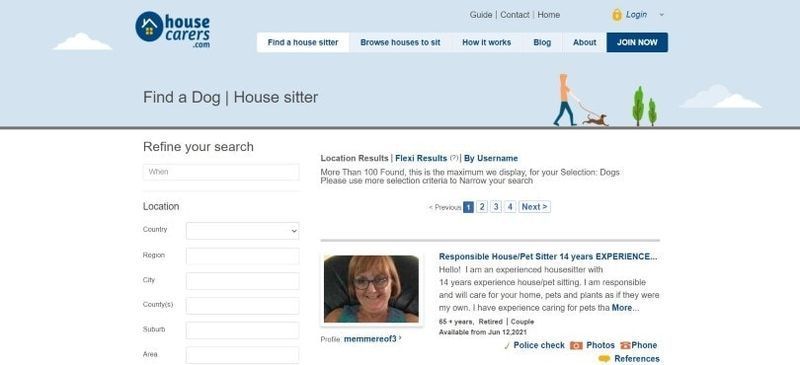The width and height of the screenshot is (800, 365).
Task: Click the Suburb input field
Action: [242, 330]
